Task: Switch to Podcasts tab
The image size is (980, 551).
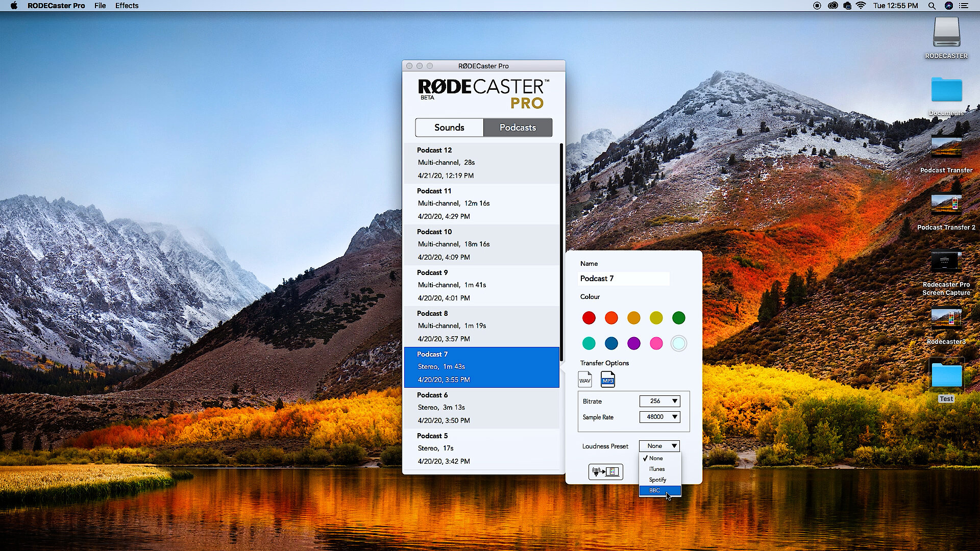Action: (x=518, y=128)
